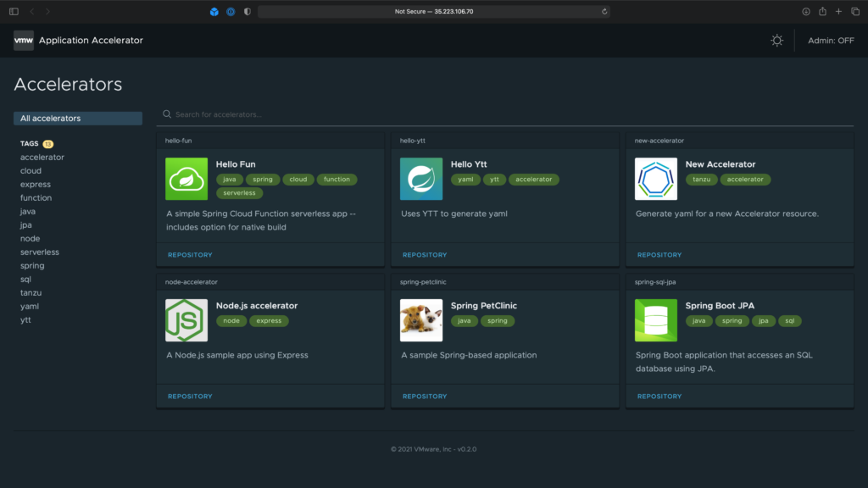Go back with browser back arrow
The height and width of the screenshot is (488, 868).
point(32,11)
